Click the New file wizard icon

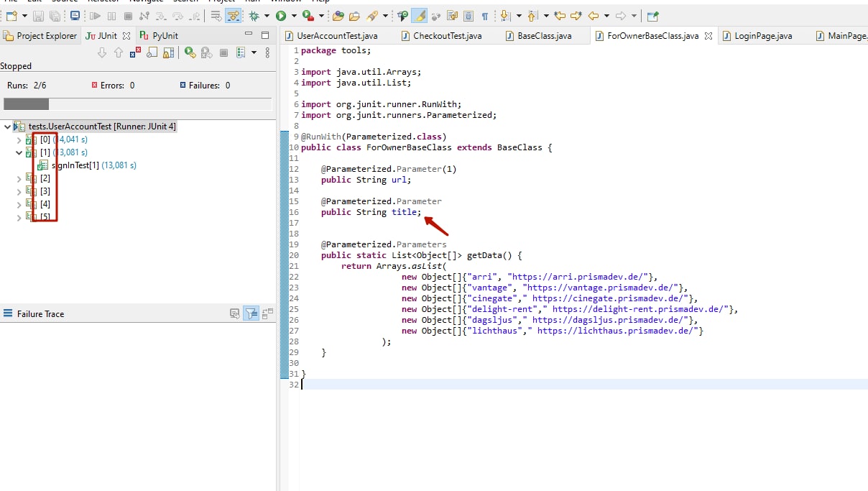(x=11, y=16)
